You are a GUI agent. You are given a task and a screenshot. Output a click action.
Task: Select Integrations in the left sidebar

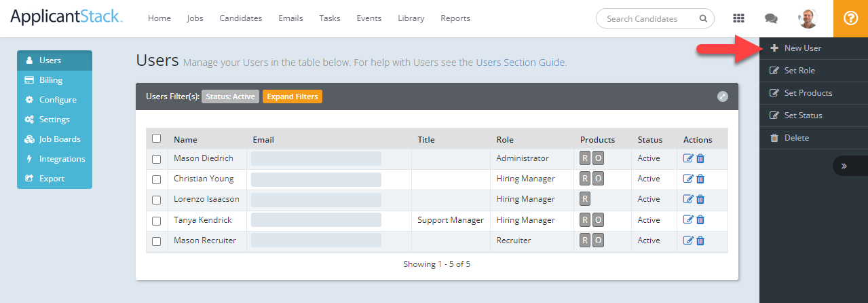pos(54,159)
